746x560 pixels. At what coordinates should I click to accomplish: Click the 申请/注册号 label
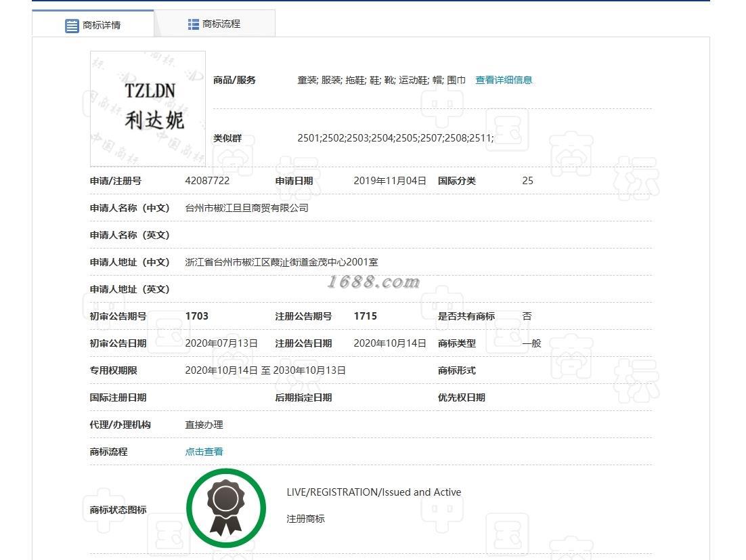point(116,181)
